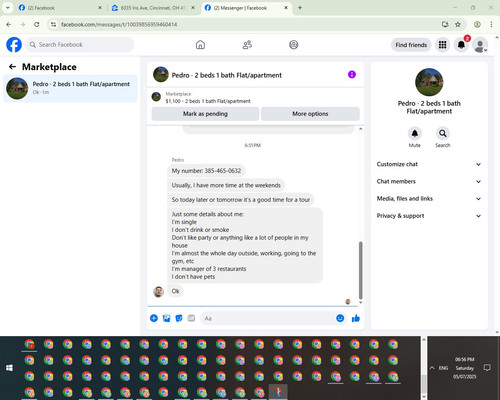This screenshot has width=500, height=400.
Task: Open the Windows notification center icon
Action: pos(487,368)
